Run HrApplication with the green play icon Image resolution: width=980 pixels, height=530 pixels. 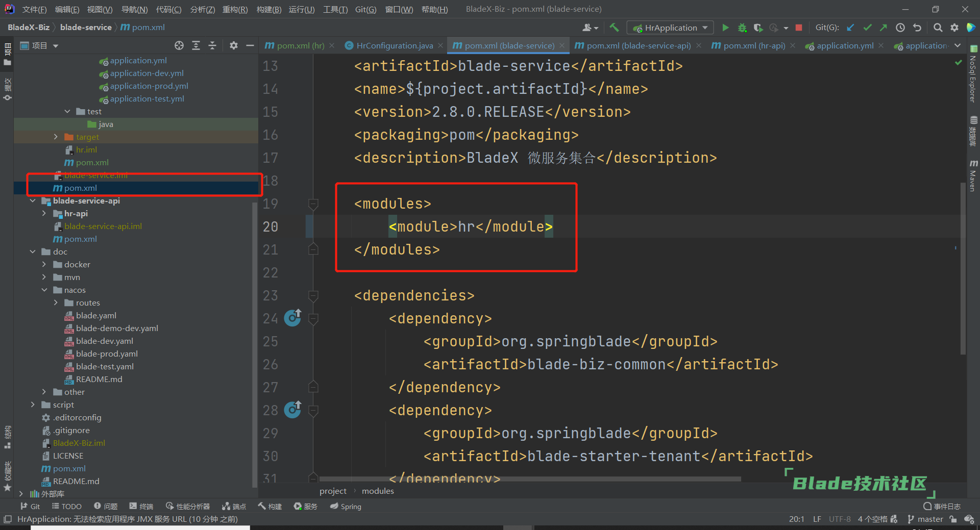[x=725, y=28]
